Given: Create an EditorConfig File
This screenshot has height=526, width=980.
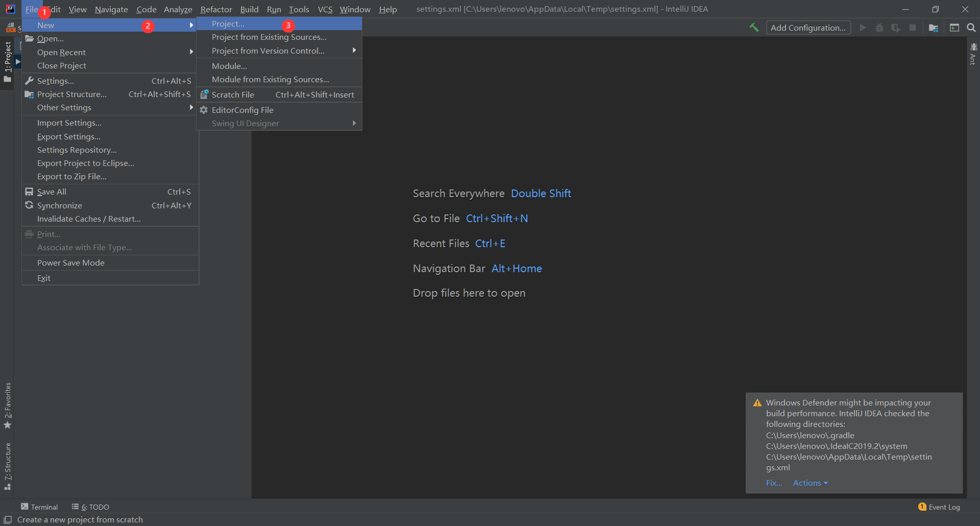Looking at the screenshot, I should coord(279,110).
